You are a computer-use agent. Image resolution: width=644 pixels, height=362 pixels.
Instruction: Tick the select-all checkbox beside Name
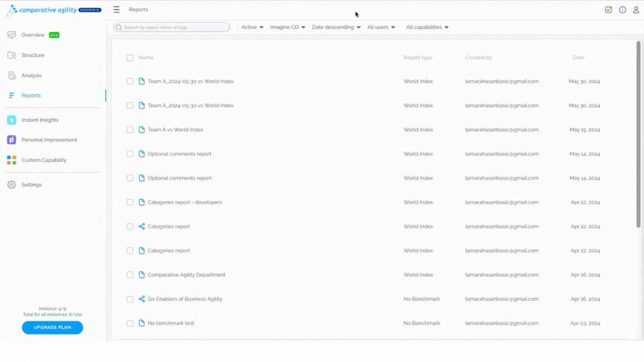(130, 58)
